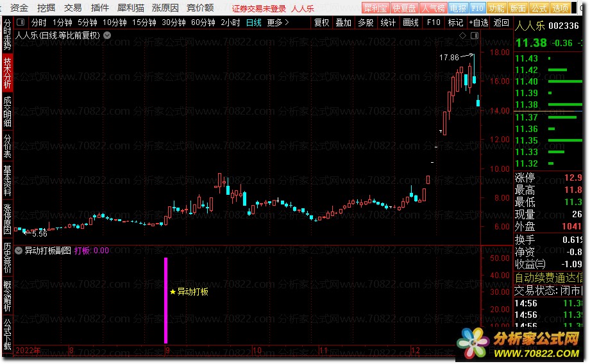Select the 11.32 bid price row
Screen dimensions: 590x364
click(548, 163)
